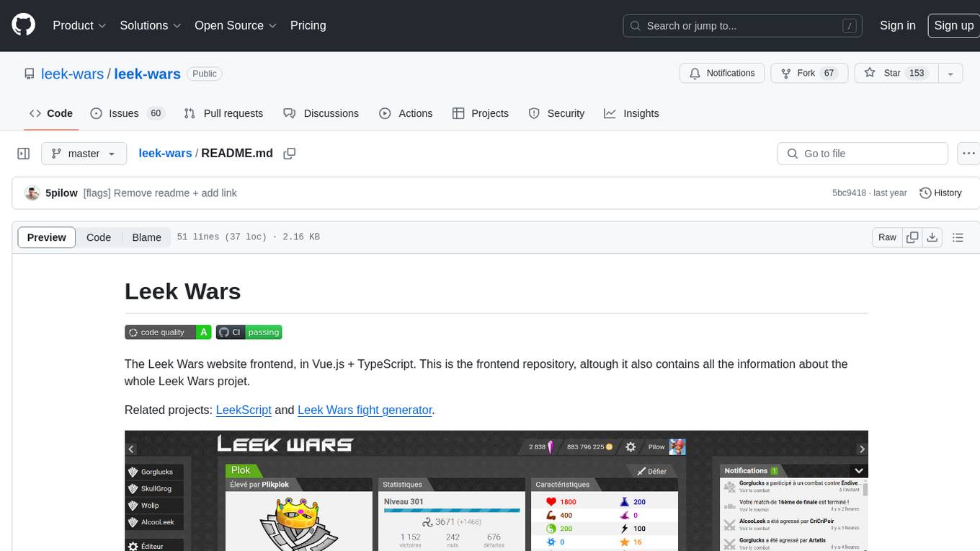The image size is (980, 551).
Task: Open the leek-wars repository name link
Action: [147, 74]
